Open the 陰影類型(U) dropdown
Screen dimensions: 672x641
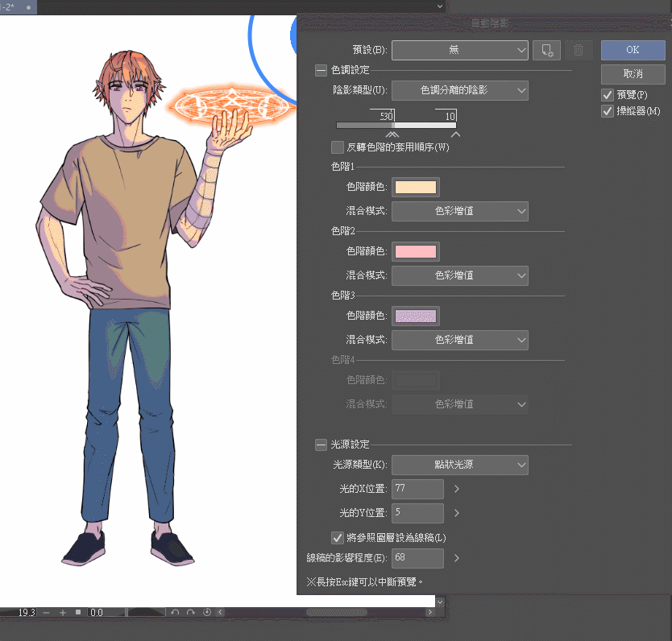click(460, 91)
